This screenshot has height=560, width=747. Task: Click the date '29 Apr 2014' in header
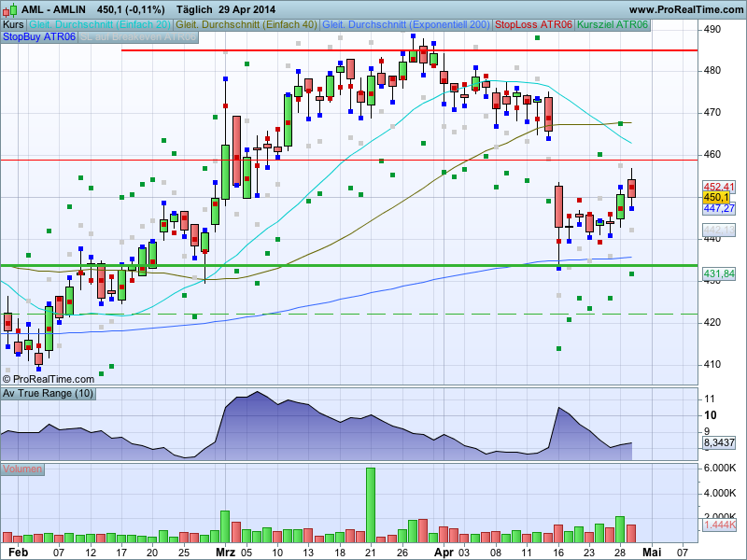point(247,9)
